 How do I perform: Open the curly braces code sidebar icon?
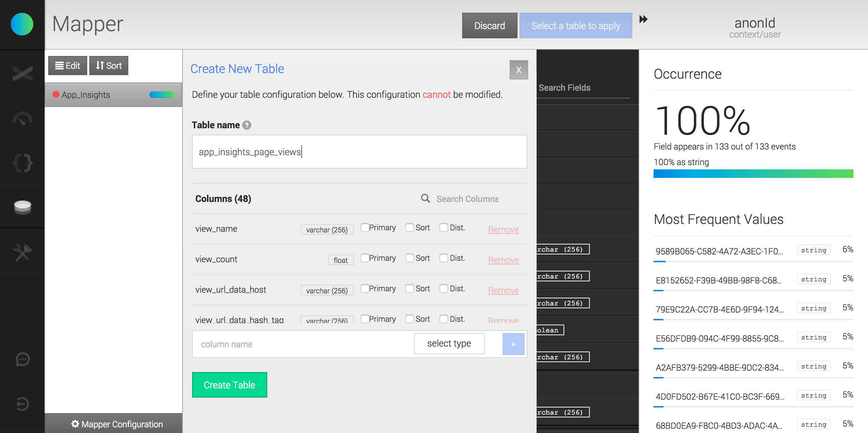22,163
